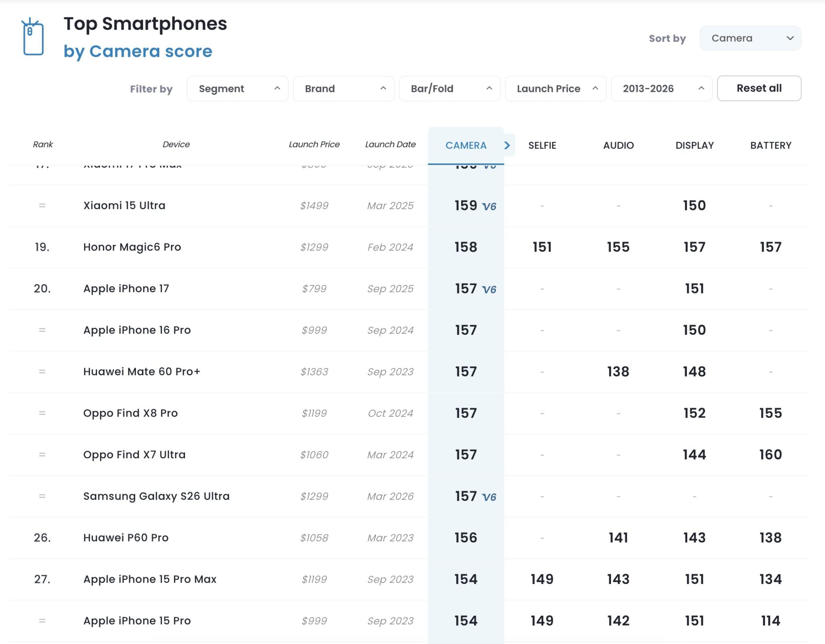The height and width of the screenshot is (644, 825).
Task: Click the smartphone logo icon beside the title
Action: point(33,37)
